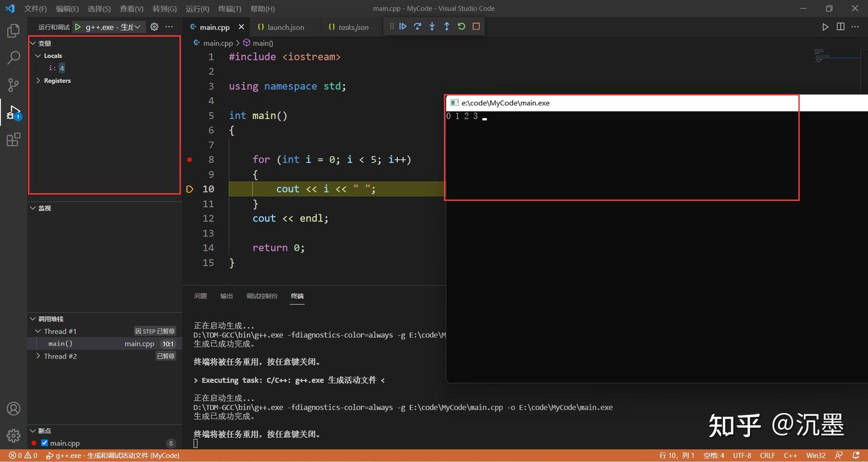Open the Source Control view icon

13,84
